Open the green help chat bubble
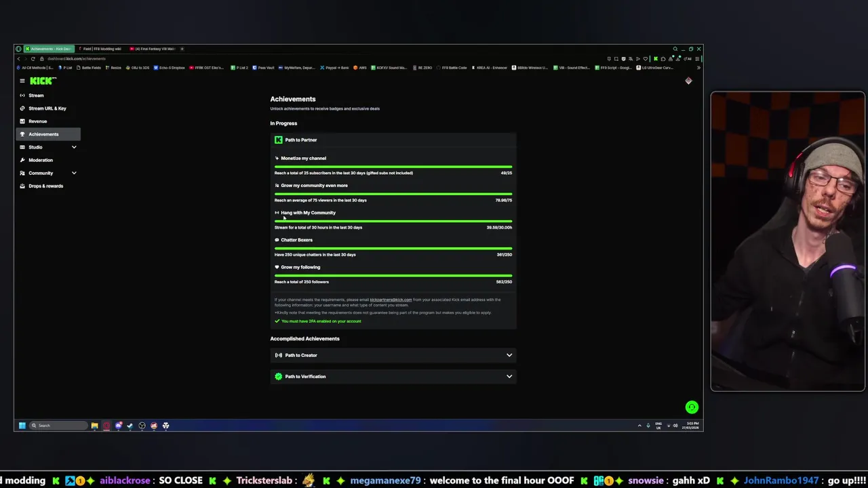868x488 pixels. 692,407
